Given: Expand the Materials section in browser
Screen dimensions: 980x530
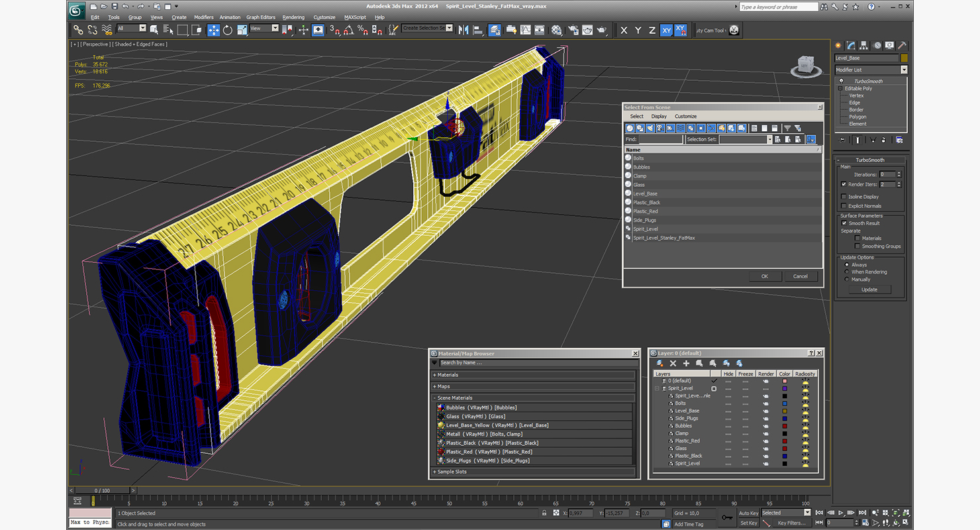Looking at the screenshot, I should pyautogui.click(x=533, y=375).
